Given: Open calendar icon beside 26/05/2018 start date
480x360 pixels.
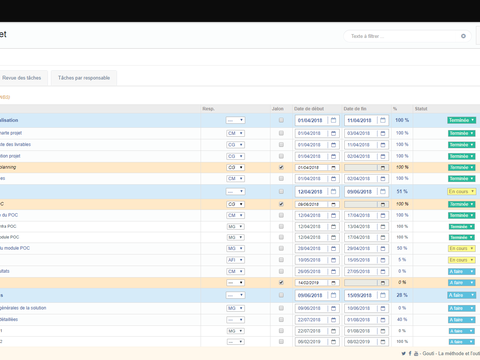Looking at the screenshot, I should pos(333,272).
